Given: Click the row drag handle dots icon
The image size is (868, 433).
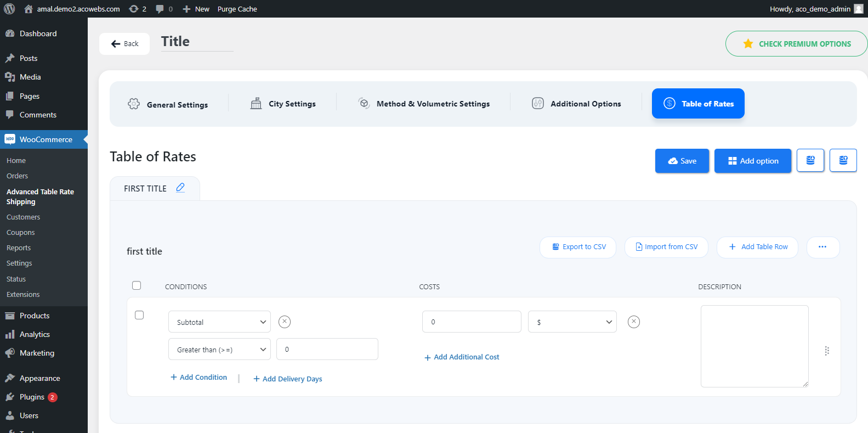Looking at the screenshot, I should click(827, 351).
